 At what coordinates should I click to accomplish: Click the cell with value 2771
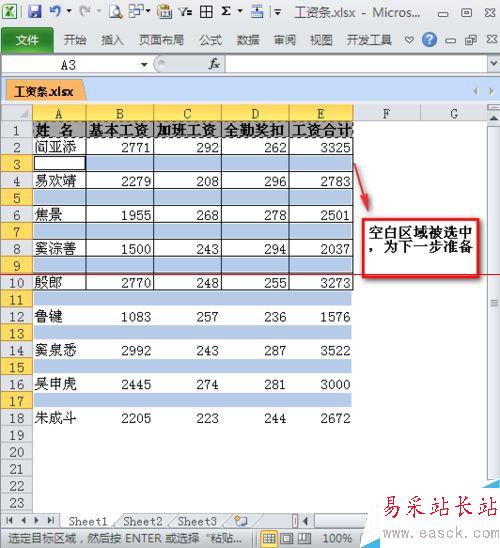pos(119,147)
